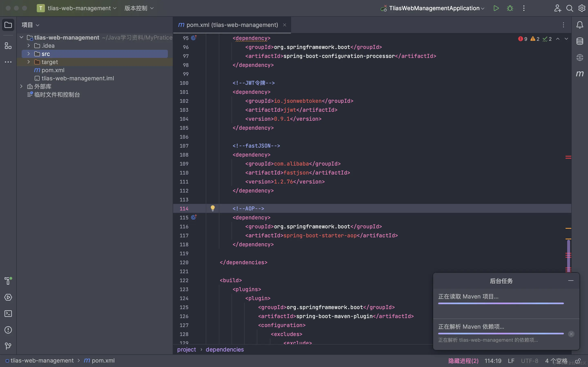Click the lightbulb intention on line 114
588x367 pixels.
(213, 208)
